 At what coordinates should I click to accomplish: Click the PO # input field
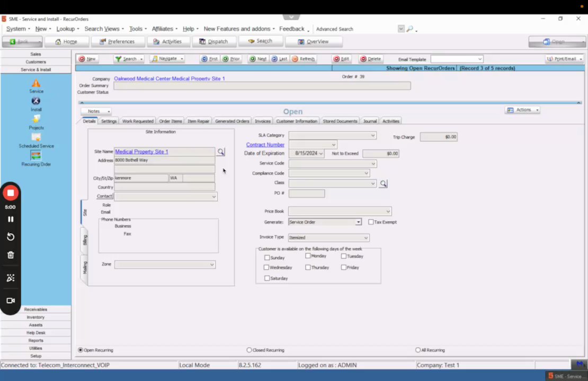[x=306, y=193]
